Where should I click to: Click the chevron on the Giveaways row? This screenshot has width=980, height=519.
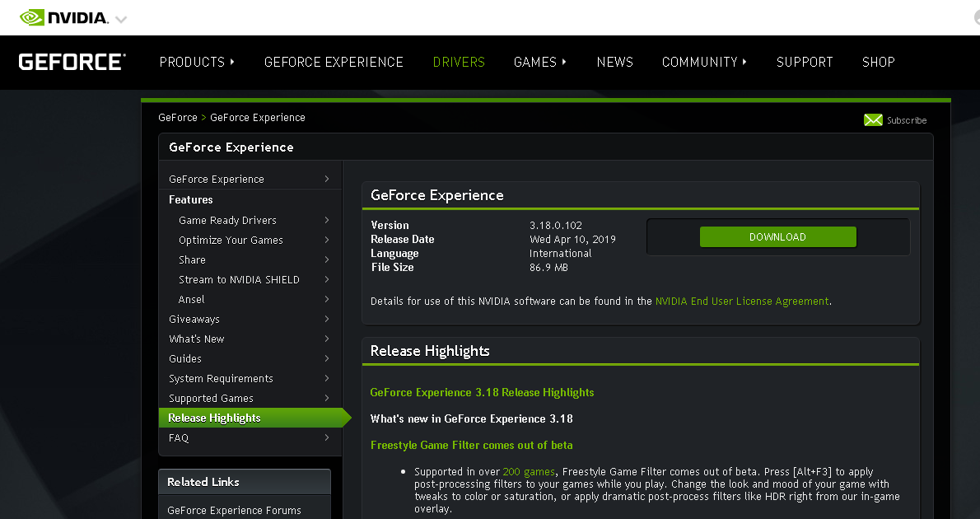[327, 319]
